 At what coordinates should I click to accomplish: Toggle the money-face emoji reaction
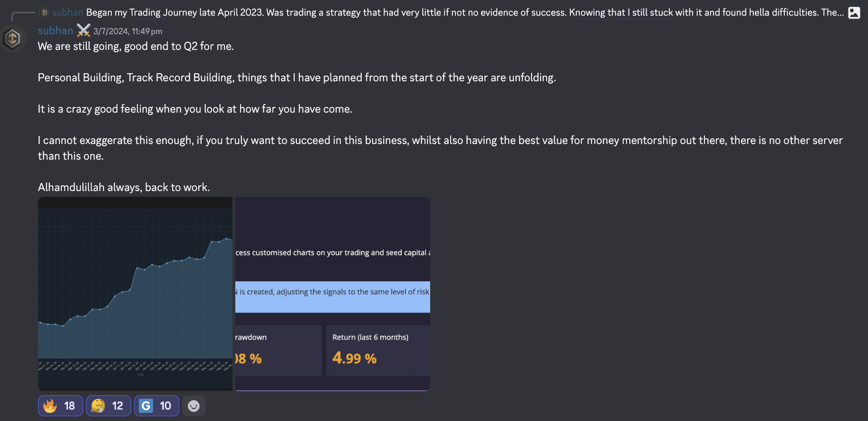click(108, 406)
